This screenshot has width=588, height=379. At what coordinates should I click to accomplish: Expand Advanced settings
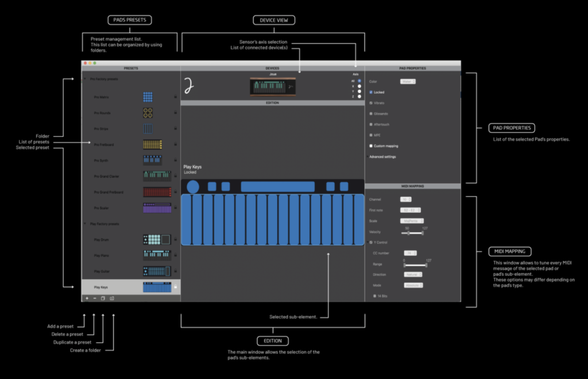tap(382, 157)
